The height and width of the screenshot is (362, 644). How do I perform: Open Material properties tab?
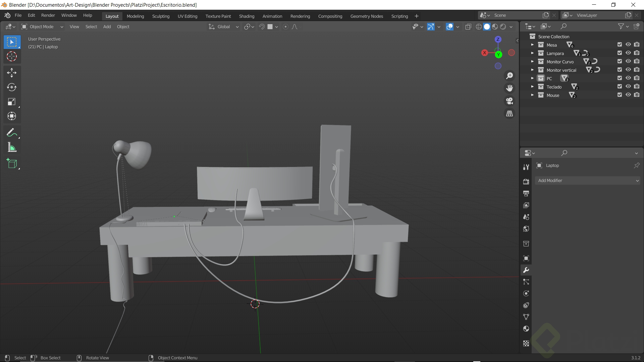point(526,329)
